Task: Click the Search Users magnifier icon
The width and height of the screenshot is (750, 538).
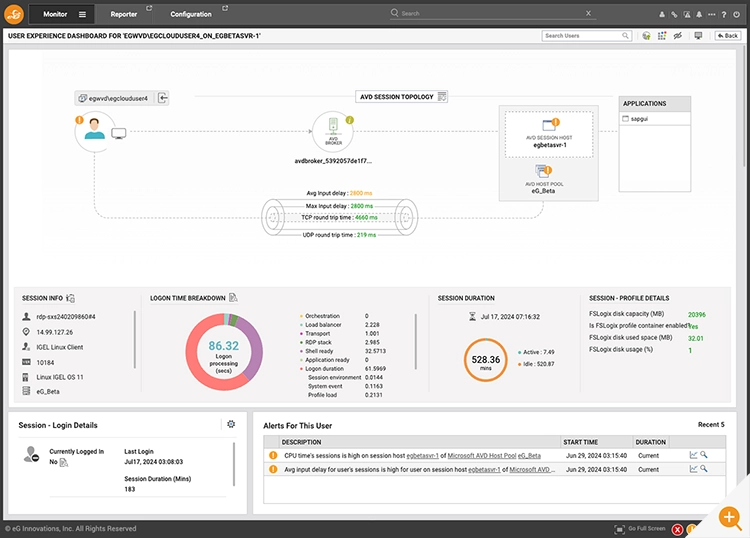Action: (625, 36)
